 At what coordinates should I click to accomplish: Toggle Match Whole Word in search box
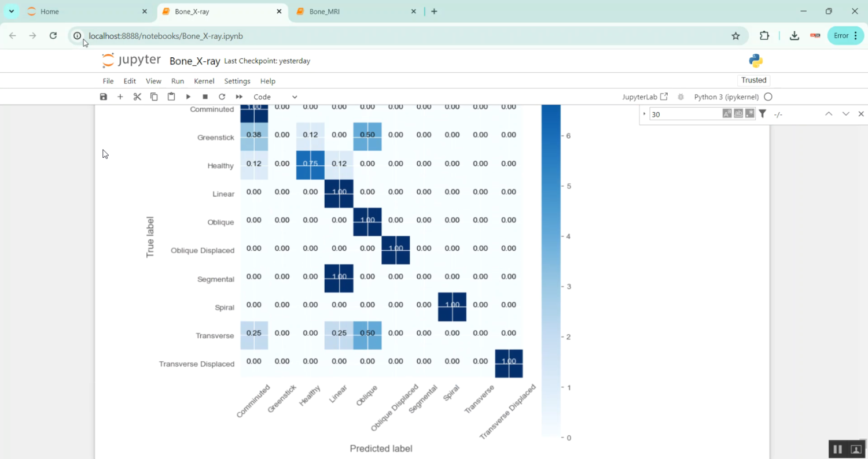pos(738,114)
